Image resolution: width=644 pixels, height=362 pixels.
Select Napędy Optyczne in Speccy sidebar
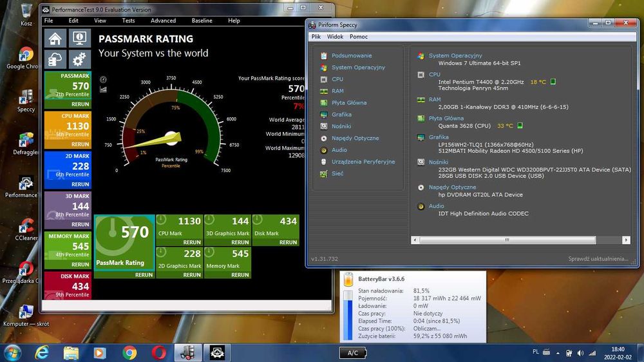[x=355, y=138]
